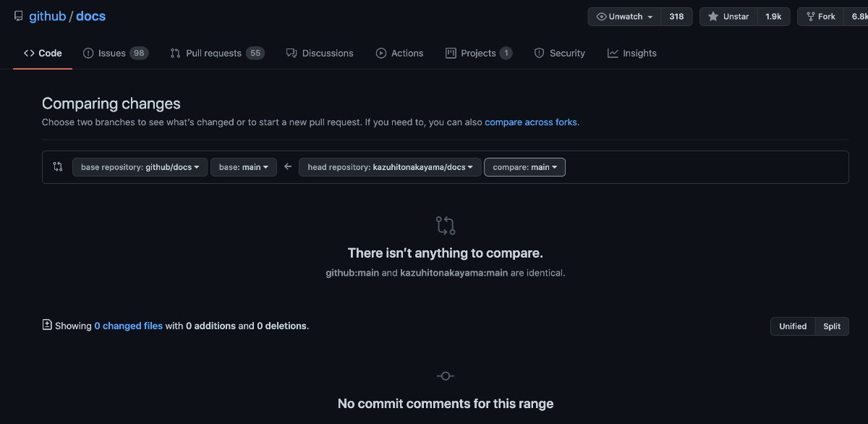Switch diff view to Unified
868x424 pixels.
[793, 326]
